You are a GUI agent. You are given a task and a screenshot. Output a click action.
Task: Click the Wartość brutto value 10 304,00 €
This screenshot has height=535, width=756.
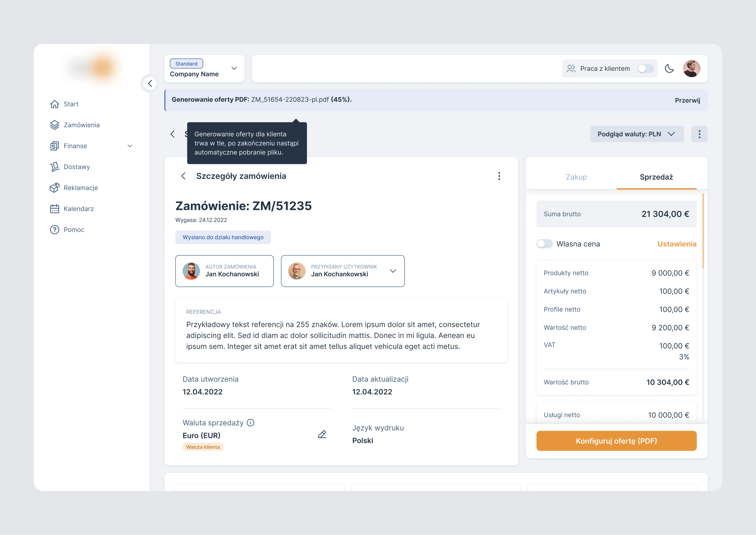point(668,382)
